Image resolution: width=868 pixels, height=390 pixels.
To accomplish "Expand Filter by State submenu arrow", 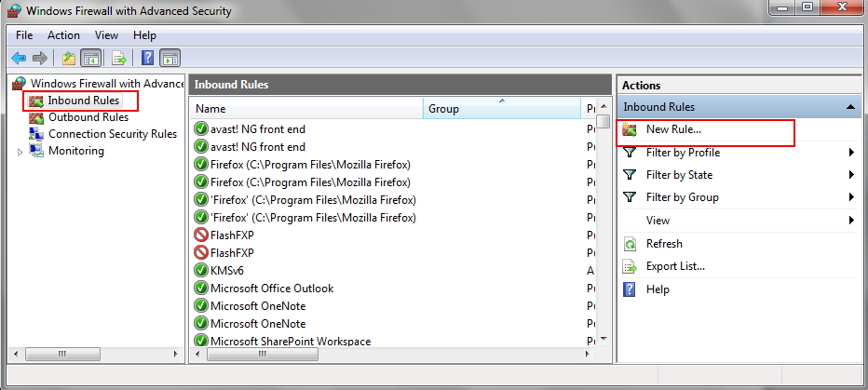I will tap(851, 175).
